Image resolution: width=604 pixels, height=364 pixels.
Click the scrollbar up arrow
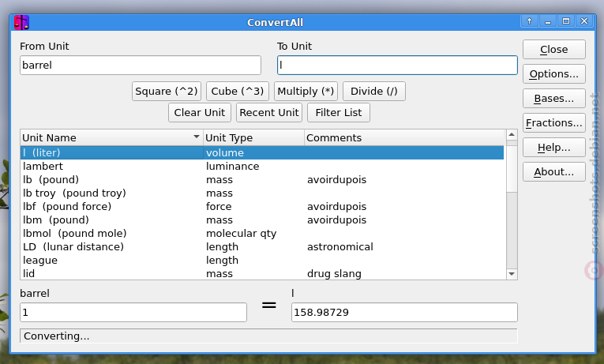[x=512, y=134]
